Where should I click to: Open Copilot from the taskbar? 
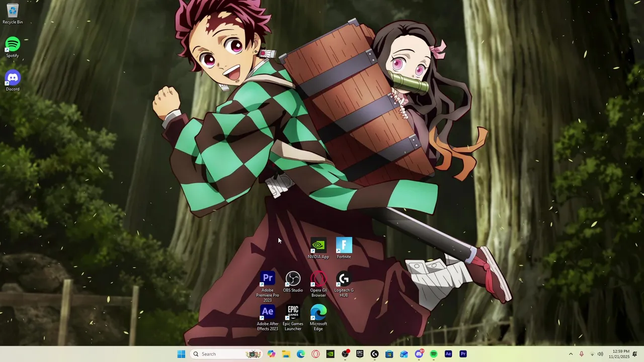(271, 354)
